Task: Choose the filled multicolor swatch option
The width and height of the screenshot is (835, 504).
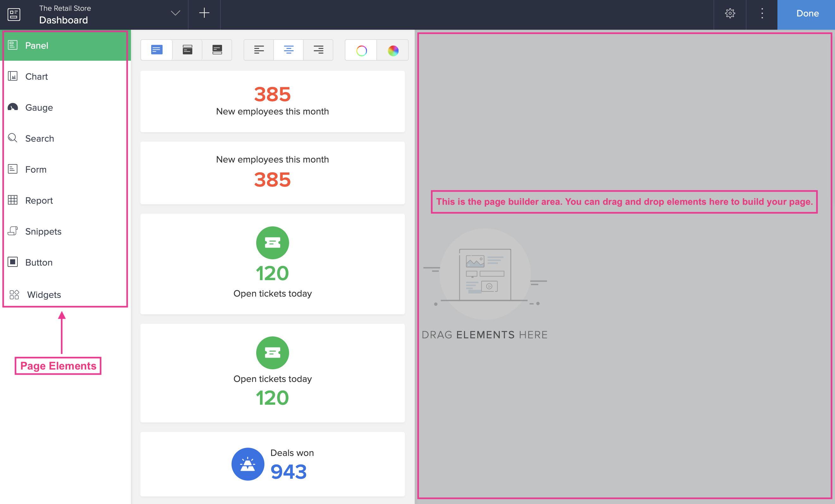Action: [x=393, y=51]
